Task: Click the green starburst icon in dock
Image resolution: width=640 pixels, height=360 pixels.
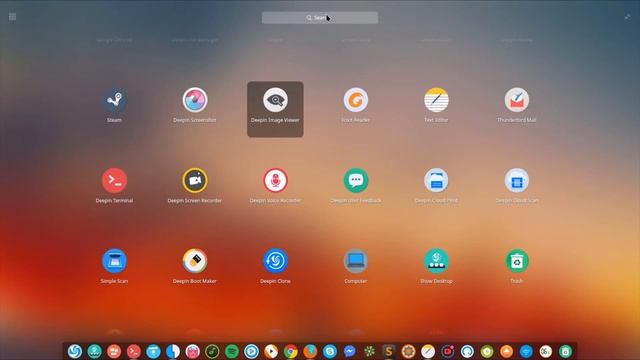Action: click(x=369, y=351)
